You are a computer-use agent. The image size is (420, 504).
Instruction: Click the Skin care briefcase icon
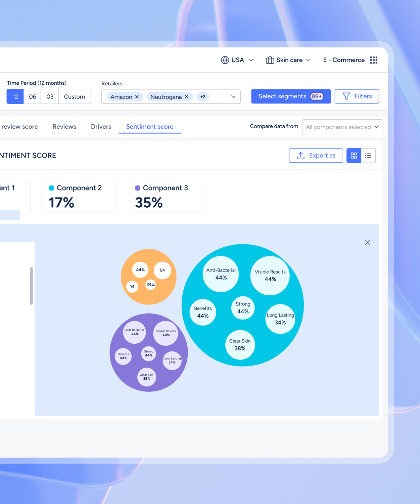(270, 60)
